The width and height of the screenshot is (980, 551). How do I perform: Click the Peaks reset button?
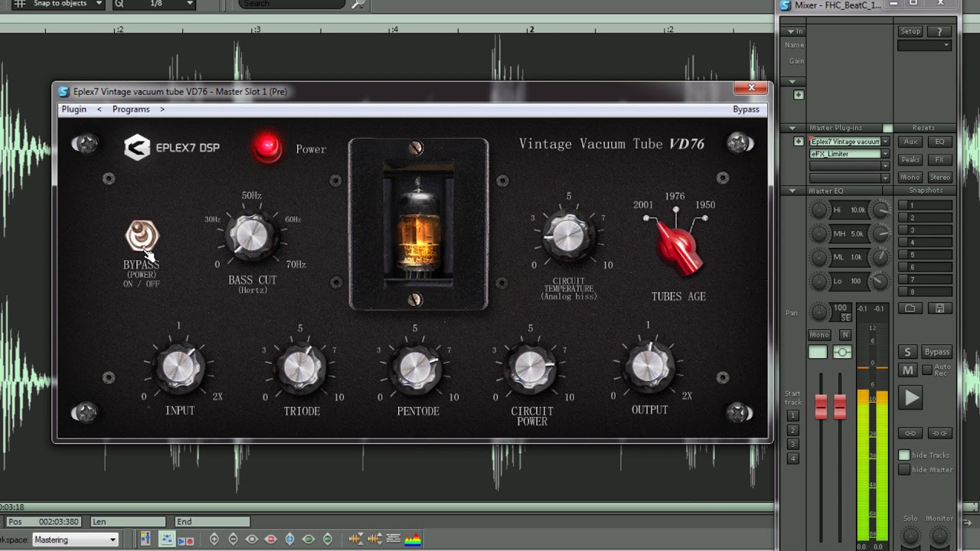[910, 160]
